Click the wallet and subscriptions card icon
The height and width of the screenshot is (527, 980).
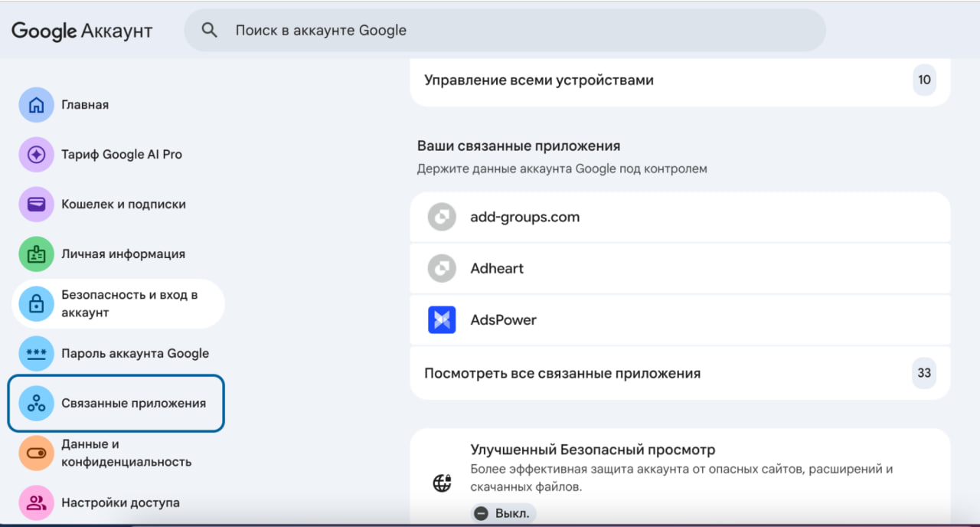coord(36,205)
